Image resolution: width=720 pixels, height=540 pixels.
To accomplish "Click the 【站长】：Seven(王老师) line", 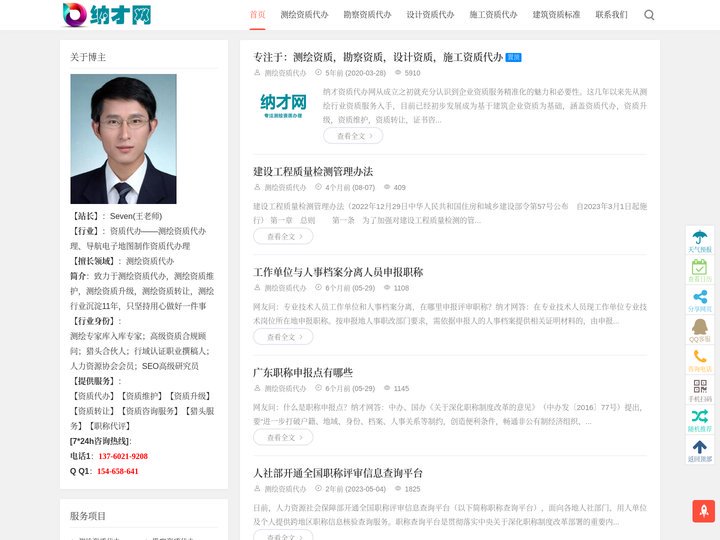I will tap(116, 216).
